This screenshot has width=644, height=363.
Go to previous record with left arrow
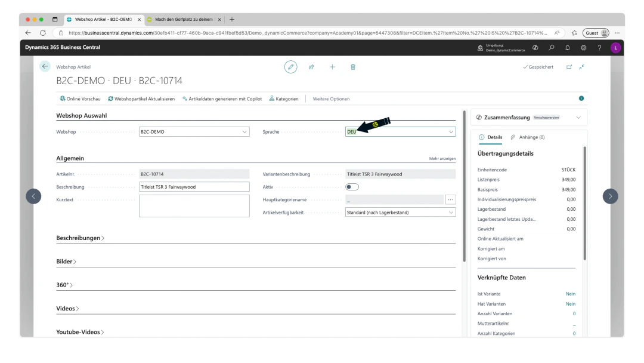point(33,196)
